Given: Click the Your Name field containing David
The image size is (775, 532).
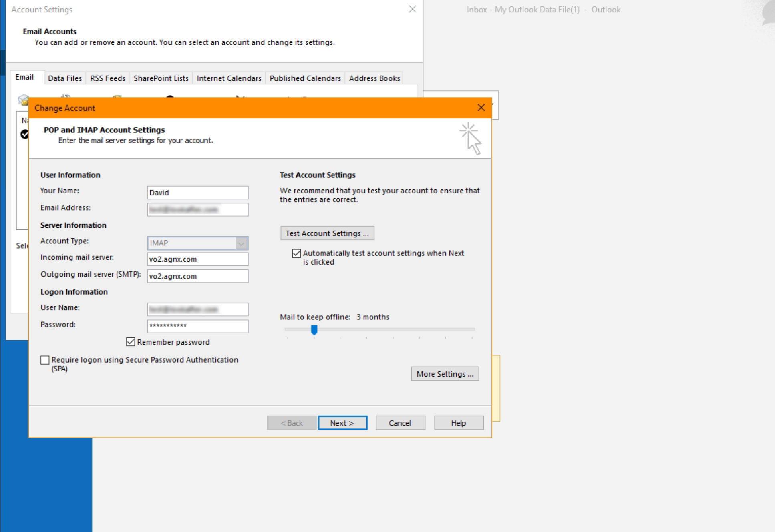Looking at the screenshot, I should tap(197, 193).
